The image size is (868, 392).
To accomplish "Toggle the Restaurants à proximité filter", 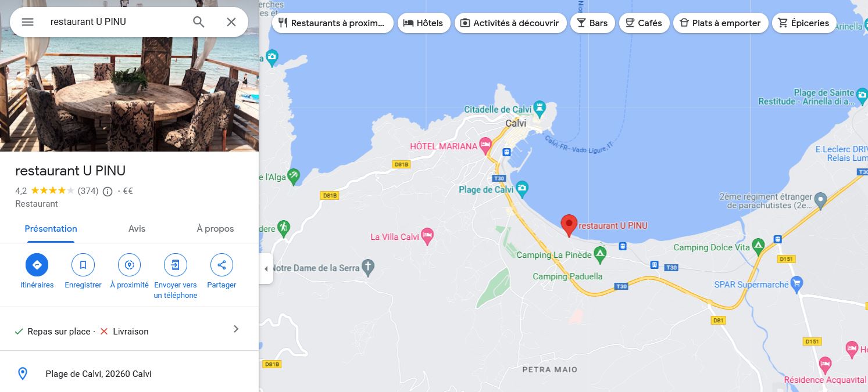I will 333,23.
